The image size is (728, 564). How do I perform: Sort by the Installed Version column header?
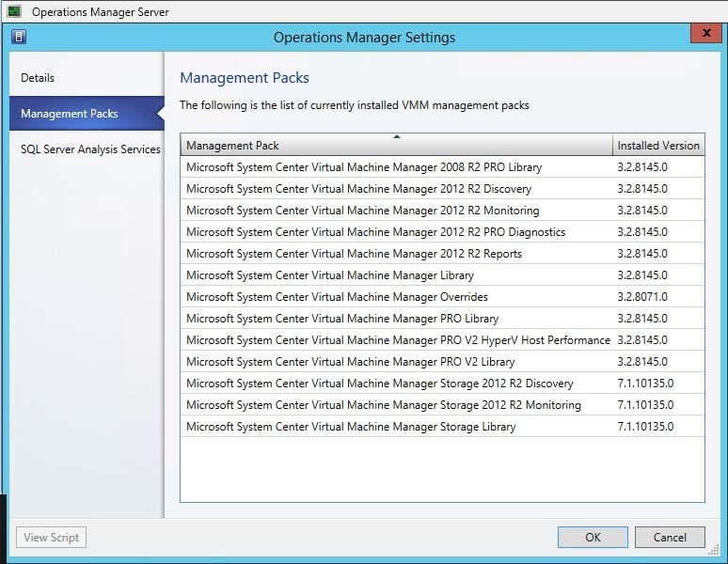click(x=658, y=145)
